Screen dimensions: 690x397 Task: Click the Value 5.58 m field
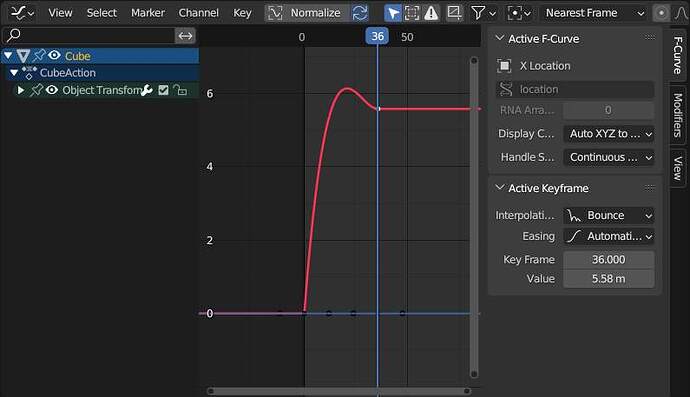coord(609,279)
